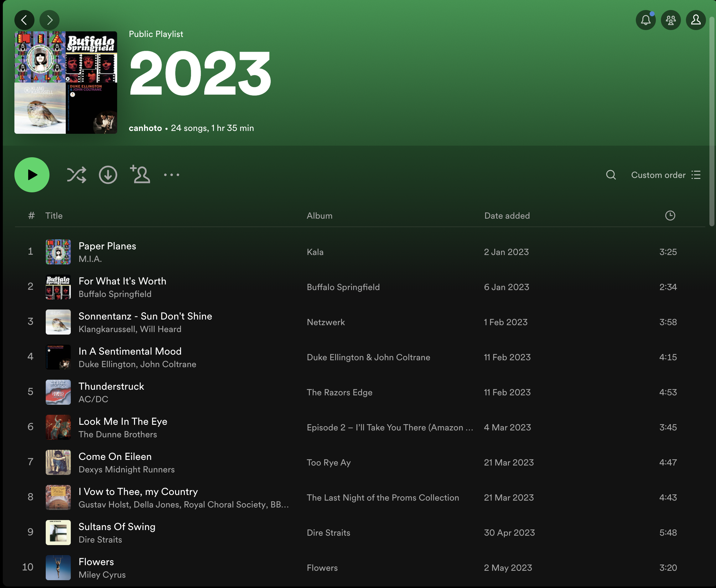716x588 pixels.
Task: Open the Friend Activity icon
Action: pyautogui.click(x=671, y=20)
